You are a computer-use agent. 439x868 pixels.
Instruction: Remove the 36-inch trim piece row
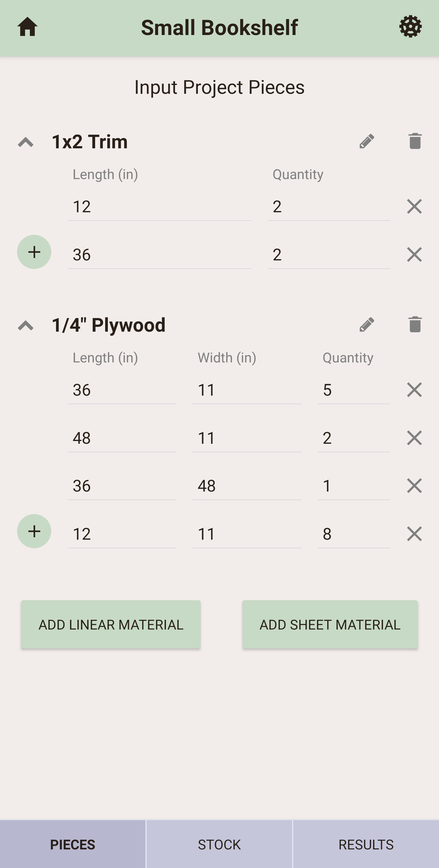pos(414,254)
